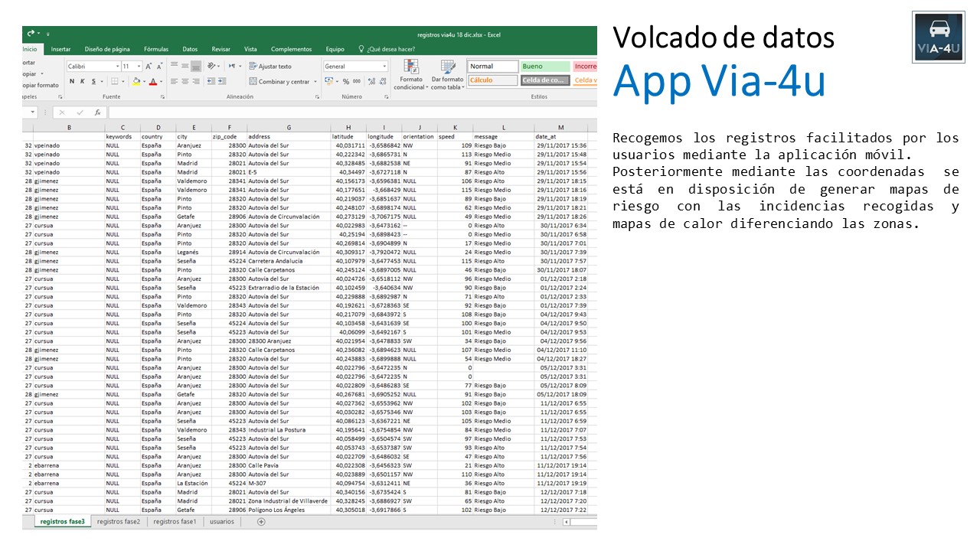Image resolution: width=980 pixels, height=551 pixels.
Task: Toggle underline formatting (S)
Action: pyautogui.click(x=93, y=82)
